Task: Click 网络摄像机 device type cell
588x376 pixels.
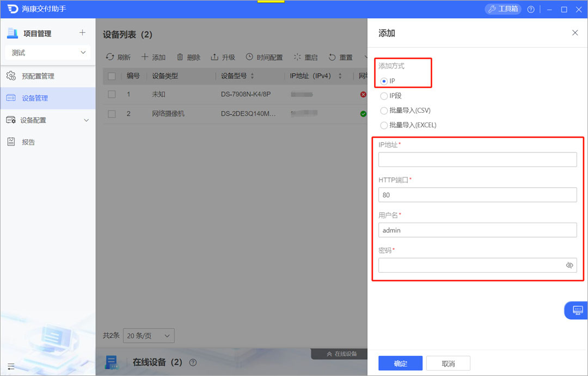Action: pyautogui.click(x=168, y=114)
